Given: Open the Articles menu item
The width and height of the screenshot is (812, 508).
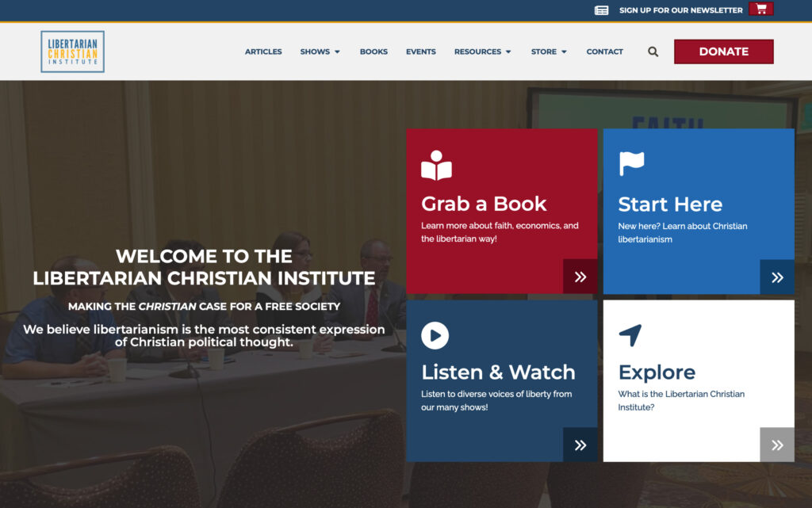Looking at the screenshot, I should pos(263,52).
